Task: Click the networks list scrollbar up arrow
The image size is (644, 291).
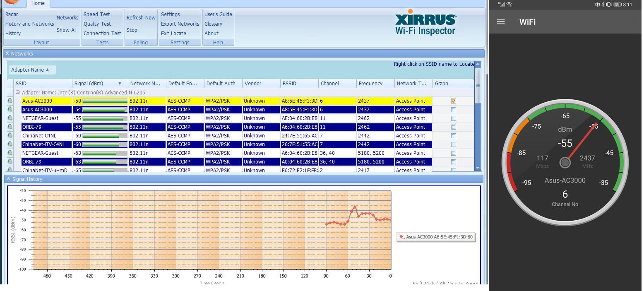Action: [478, 64]
